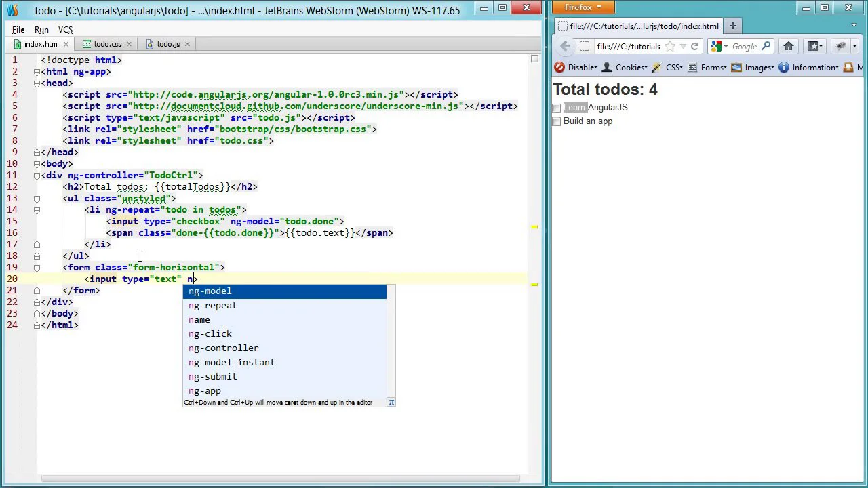The width and height of the screenshot is (868, 488).
Task: Open a new tab in Firefox
Action: tap(732, 26)
